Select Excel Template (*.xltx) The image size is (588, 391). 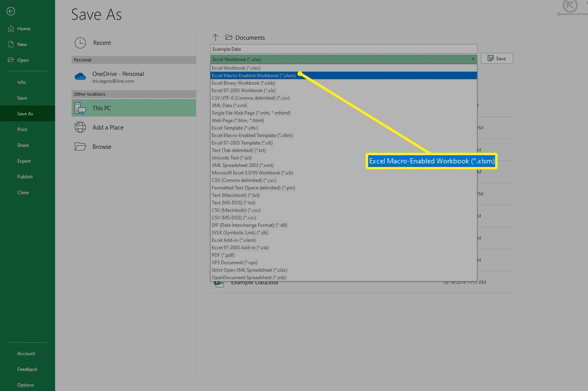pos(344,128)
